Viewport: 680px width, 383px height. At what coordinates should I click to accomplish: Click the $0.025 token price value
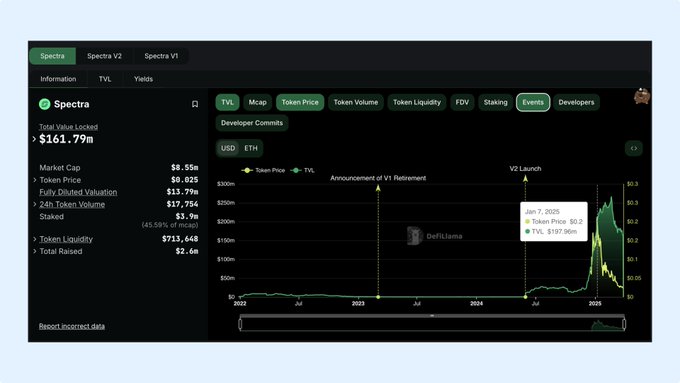pos(184,180)
